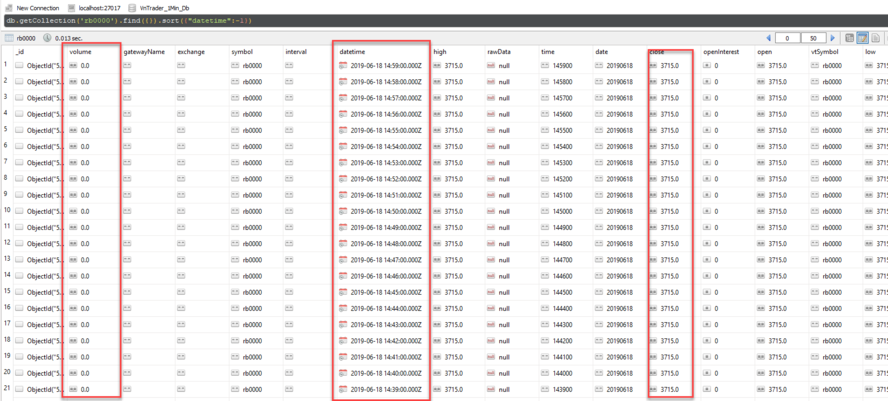This screenshot has width=888, height=401.
Task: Click the localhost:27017 server icon
Action: pos(73,7)
